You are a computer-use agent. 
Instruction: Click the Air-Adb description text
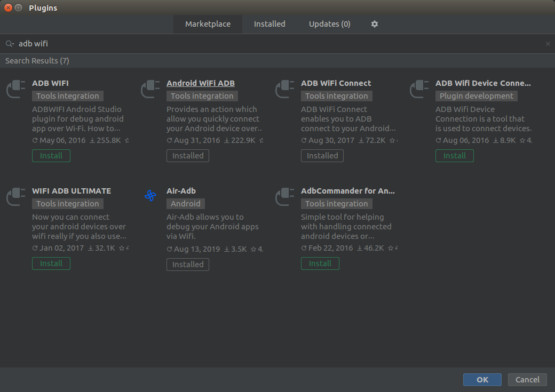click(x=213, y=227)
